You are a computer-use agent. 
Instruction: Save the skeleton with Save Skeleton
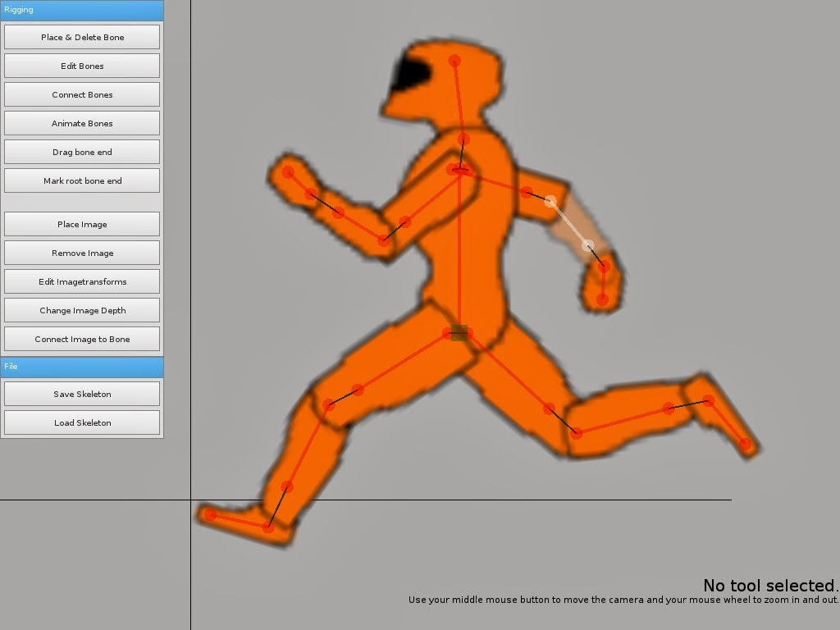click(82, 394)
